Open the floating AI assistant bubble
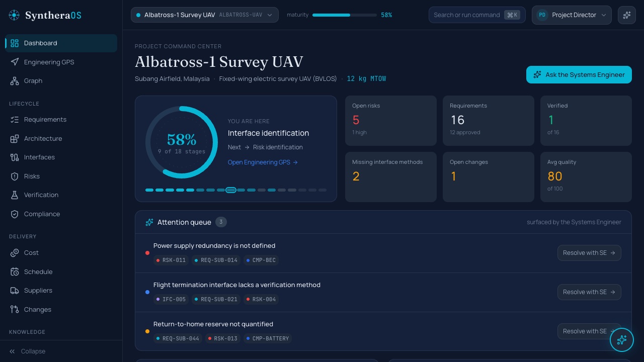 621,340
